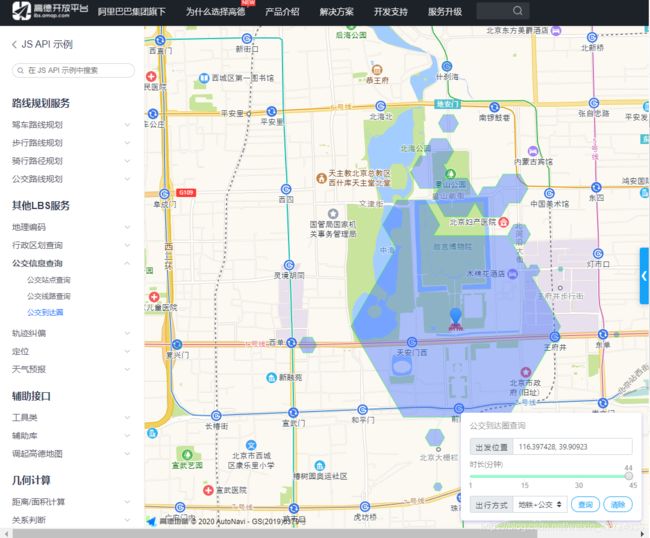Click the 时长 slider handle at 44
Screen dimensions: 650x538
pyautogui.click(x=629, y=476)
